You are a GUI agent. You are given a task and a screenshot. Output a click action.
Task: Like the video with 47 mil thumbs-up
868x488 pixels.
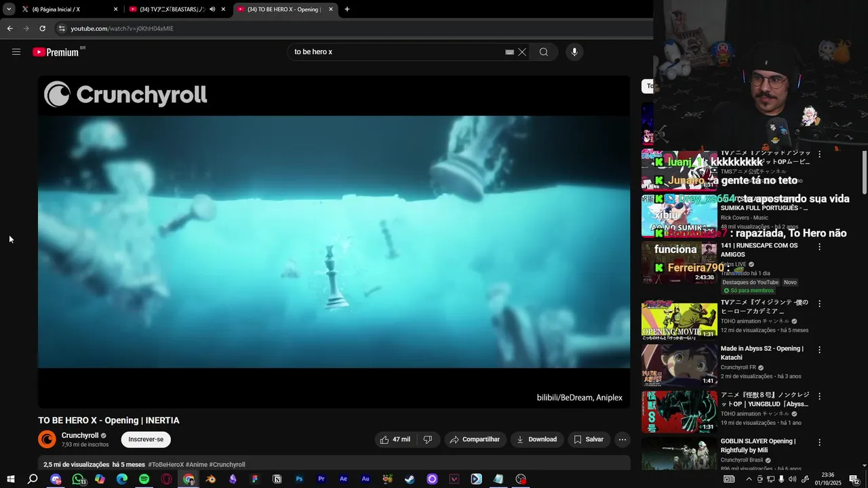(395, 439)
